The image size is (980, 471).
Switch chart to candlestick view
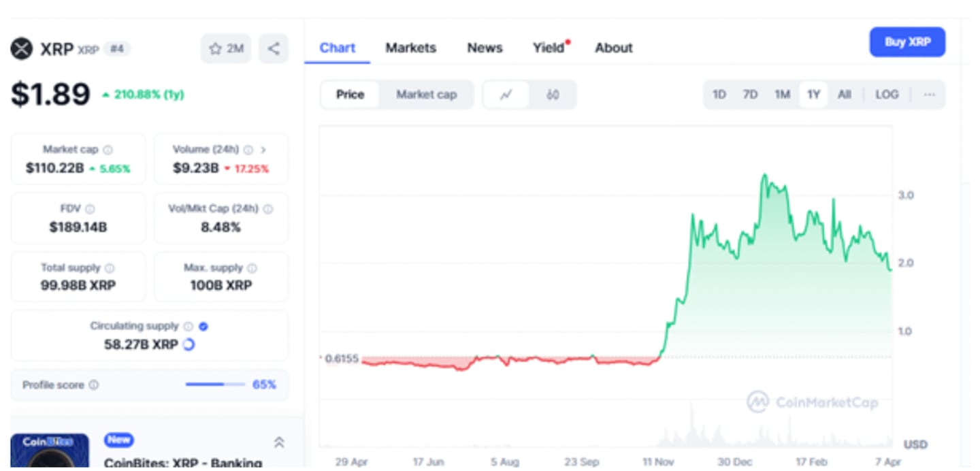[553, 95]
